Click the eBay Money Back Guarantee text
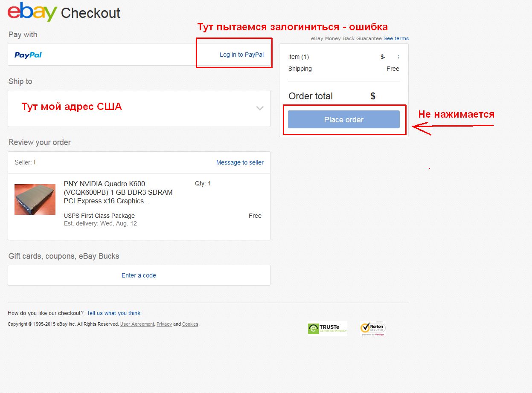Screen dimensions: 532x393 (x=346, y=38)
